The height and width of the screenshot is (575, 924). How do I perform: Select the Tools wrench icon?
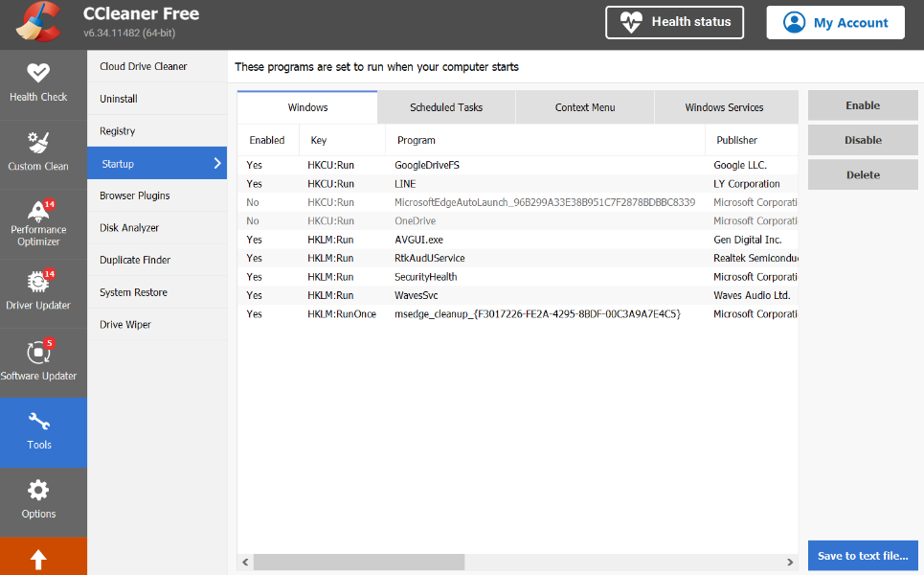coord(38,422)
